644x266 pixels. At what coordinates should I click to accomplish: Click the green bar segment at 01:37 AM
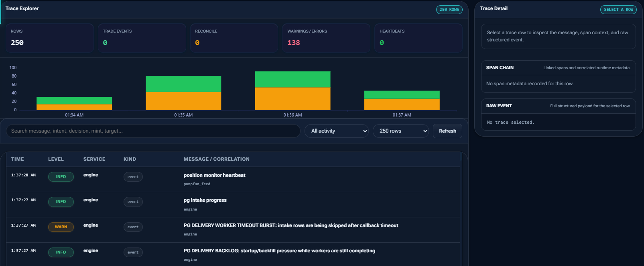coord(402,95)
